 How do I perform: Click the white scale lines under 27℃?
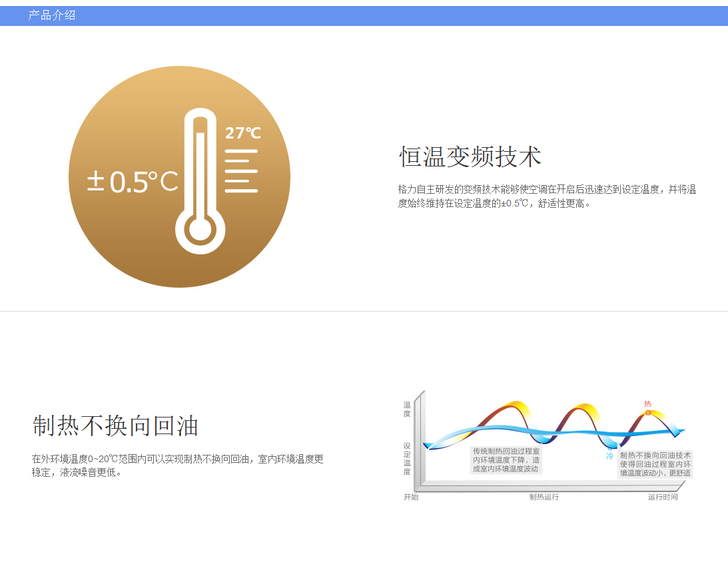click(x=241, y=171)
